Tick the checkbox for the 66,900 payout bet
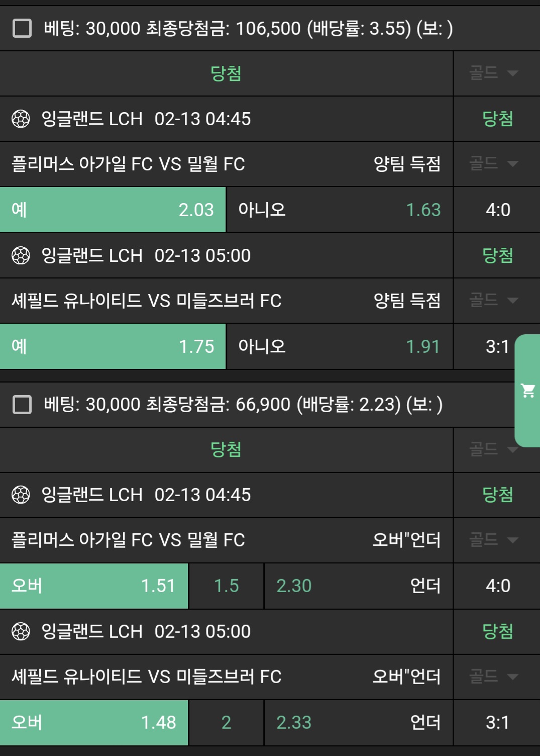 [x=22, y=405]
